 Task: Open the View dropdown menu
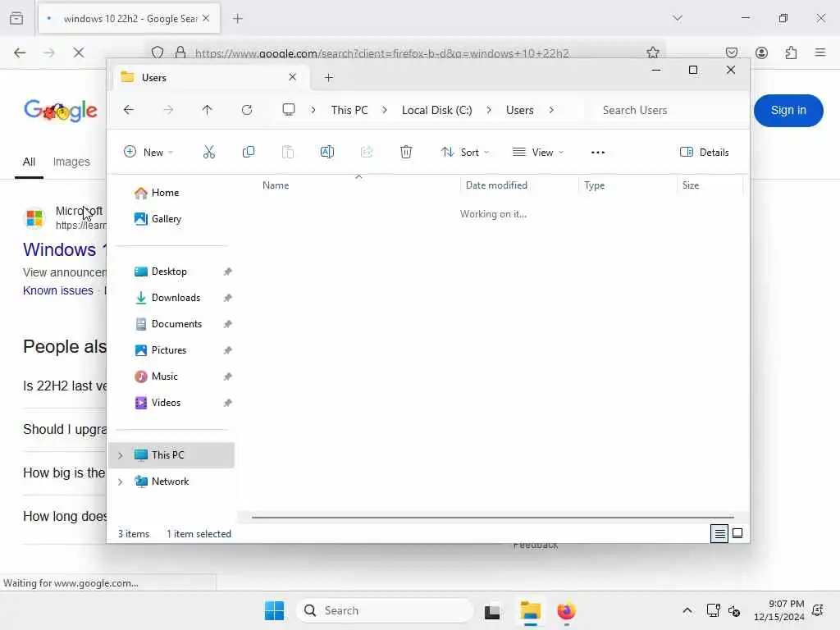pos(538,152)
